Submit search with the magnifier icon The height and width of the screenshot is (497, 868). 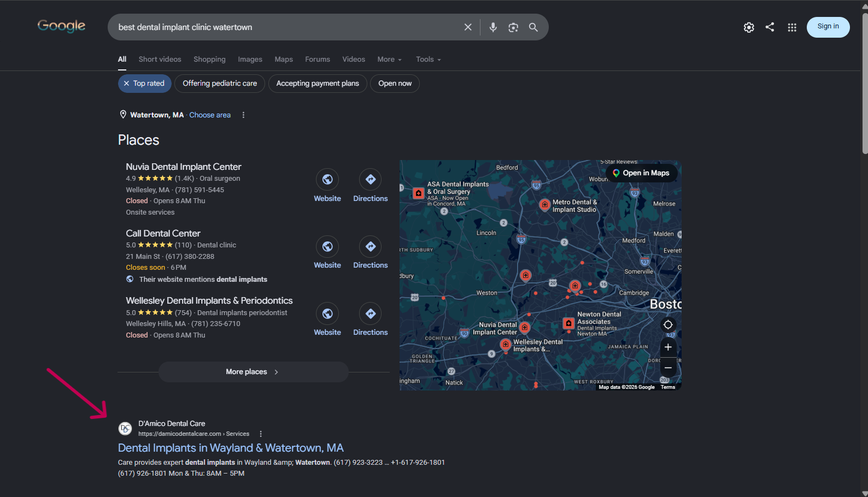coord(533,27)
